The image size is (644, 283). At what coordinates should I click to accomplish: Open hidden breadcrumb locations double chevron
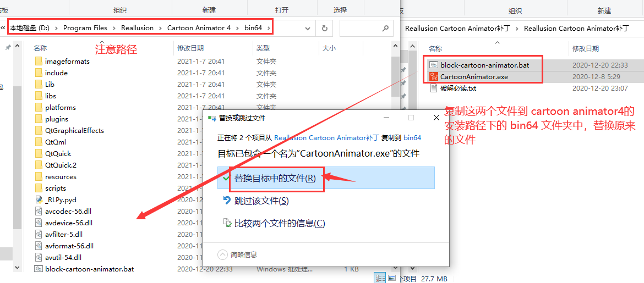[x=3, y=29]
